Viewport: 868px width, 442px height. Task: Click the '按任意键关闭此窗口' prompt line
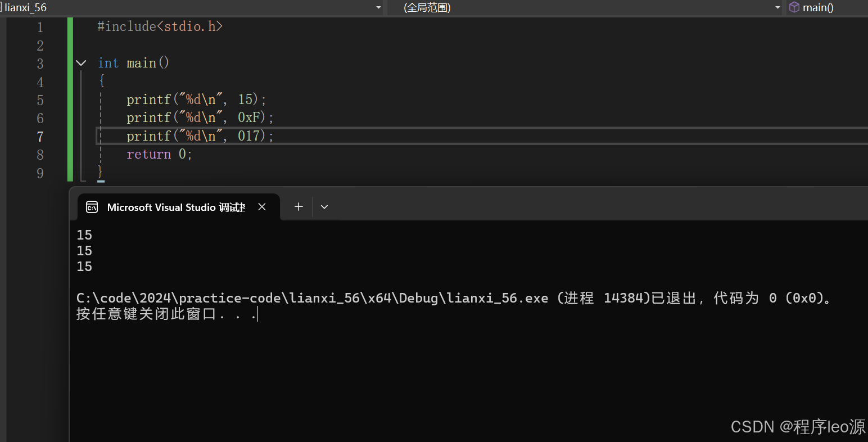(x=167, y=314)
